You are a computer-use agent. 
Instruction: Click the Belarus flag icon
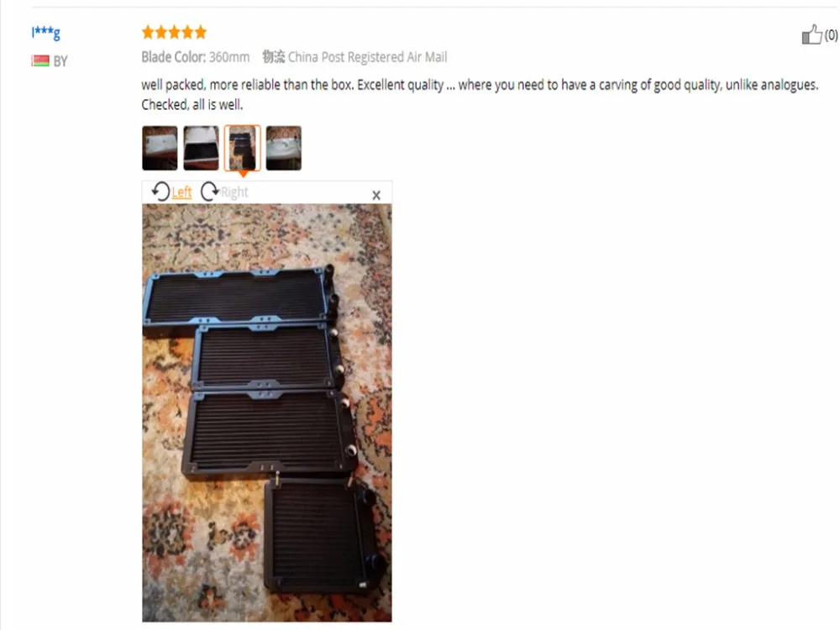(40, 60)
